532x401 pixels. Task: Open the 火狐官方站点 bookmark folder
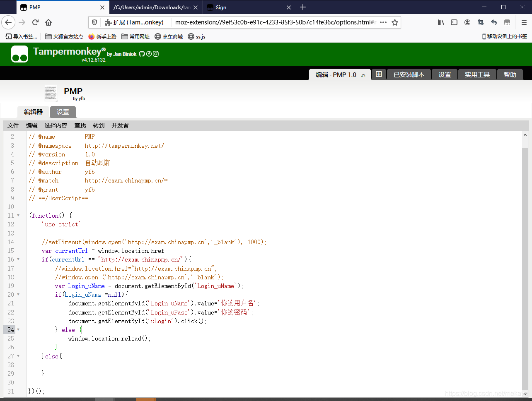click(64, 36)
